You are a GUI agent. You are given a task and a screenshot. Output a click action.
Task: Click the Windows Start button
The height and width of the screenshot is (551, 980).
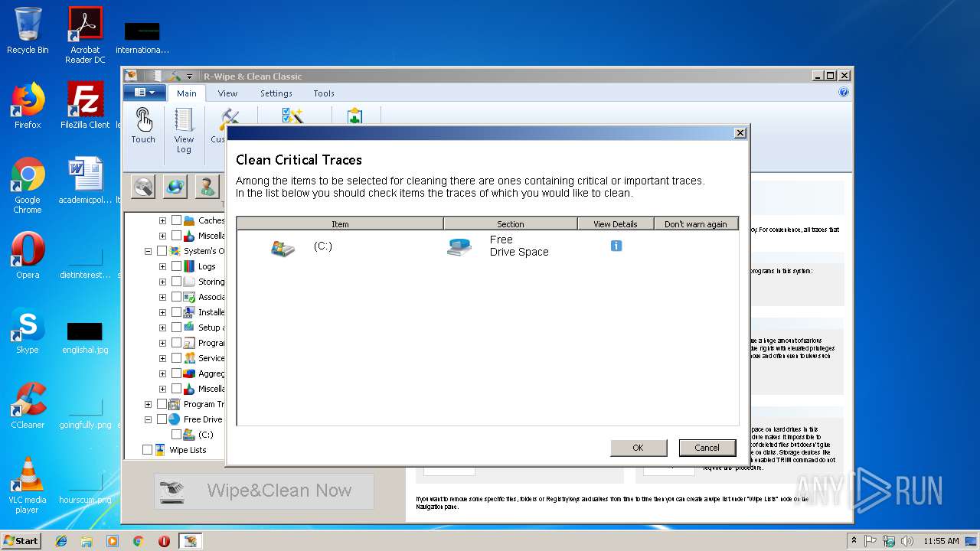coord(21,541)
